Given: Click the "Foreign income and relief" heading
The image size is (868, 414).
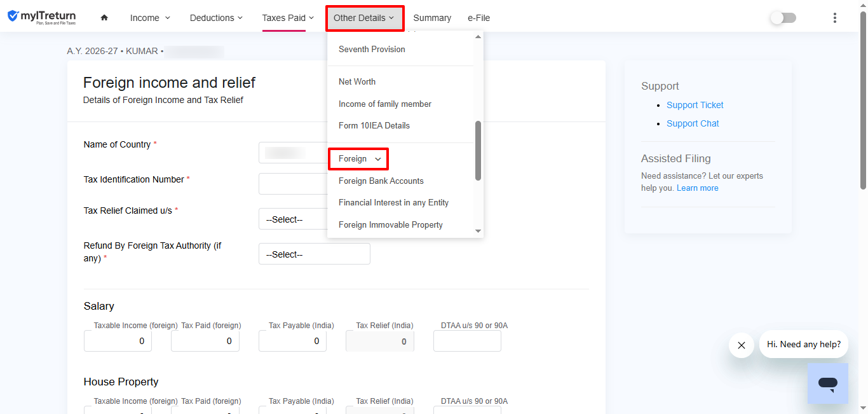Looking at the screenshot, I should [170, 83].
